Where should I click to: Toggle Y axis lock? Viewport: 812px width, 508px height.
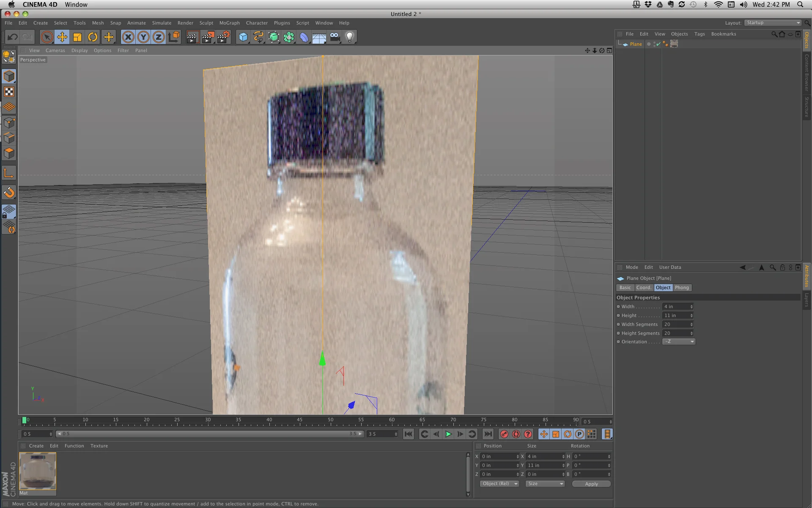[143, 37]
